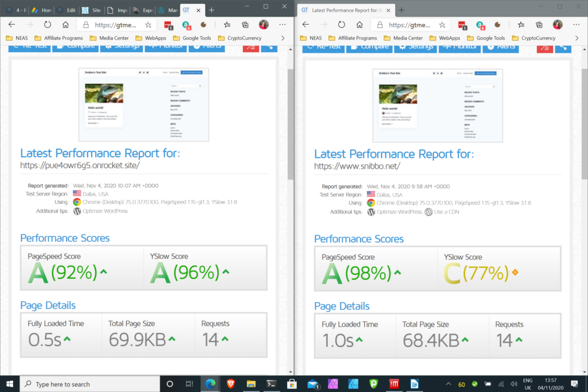Open Collections in the left browser window

pyautogui.click(x=245, y=25)
